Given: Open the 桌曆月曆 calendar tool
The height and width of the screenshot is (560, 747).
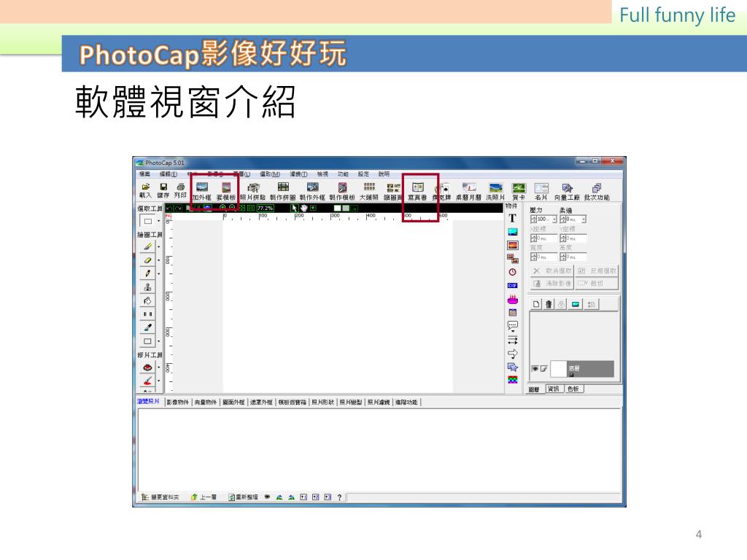Looking at the screenshot, I should coord(469,192).
